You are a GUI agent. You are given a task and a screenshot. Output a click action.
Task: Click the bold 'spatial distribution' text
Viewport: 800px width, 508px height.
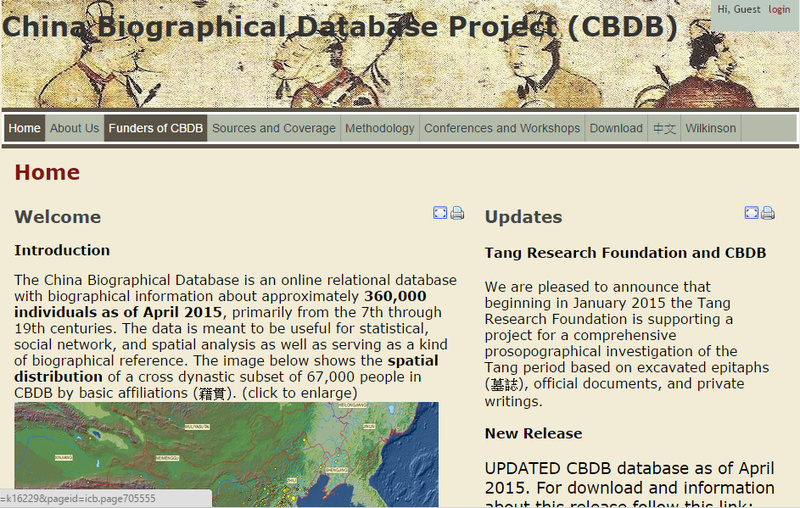point(227,369)
